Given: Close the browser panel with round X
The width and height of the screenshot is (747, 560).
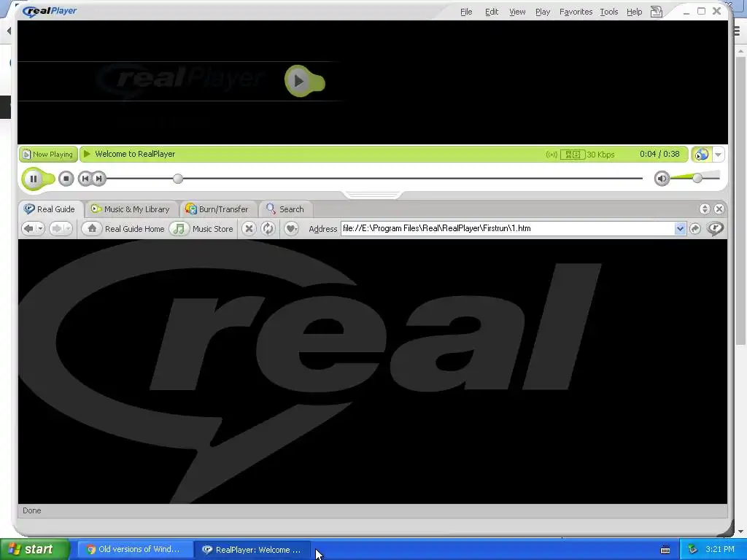Looking at the screenshot, I should tap(719, 209).
